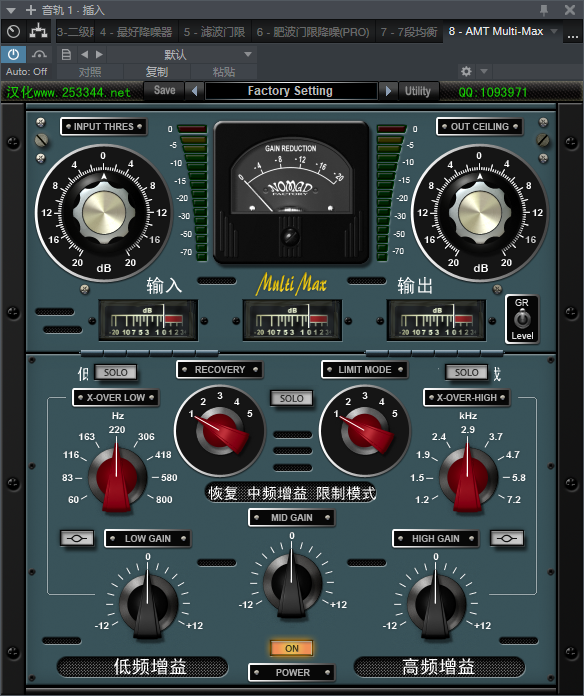The width and height of the screenshot is (584, 696).
Task: Click the INPUT THRES knob
Action: tap(104, 213)
